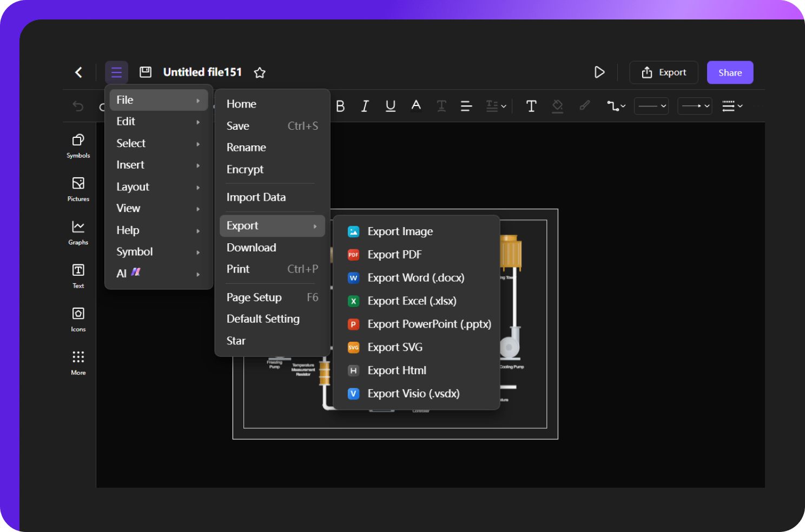Choose Home in the File submenu
Screen dimensions: 805x532
272,104
